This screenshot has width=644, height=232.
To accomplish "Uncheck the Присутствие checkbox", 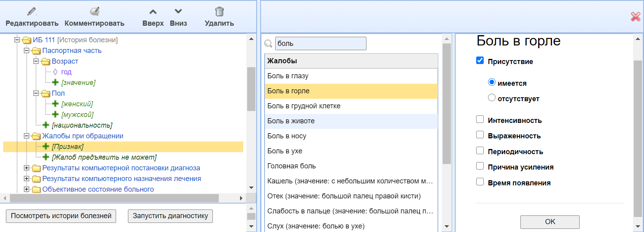I will click(x=480, y=60).
